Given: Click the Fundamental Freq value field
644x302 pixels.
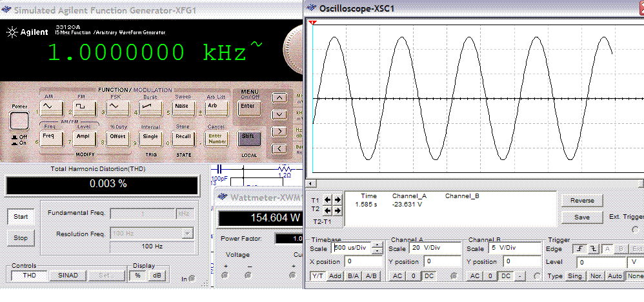Looking at the screenshot, I should coord(143,214).
